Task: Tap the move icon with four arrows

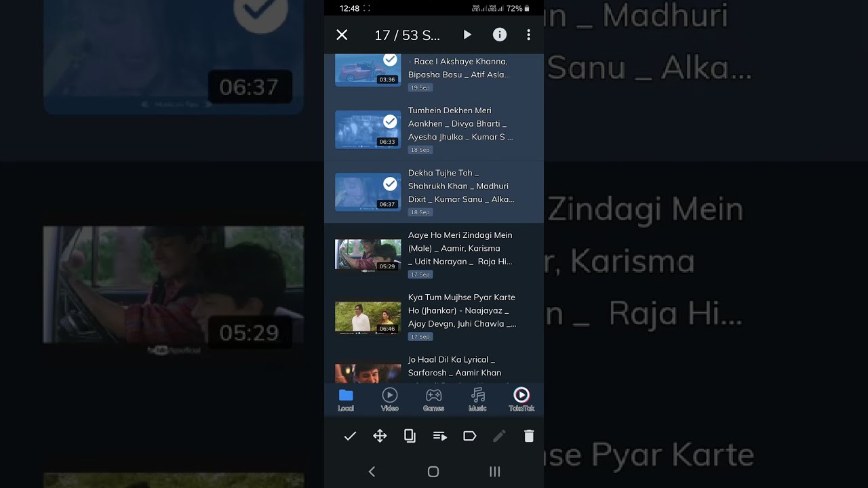Action: (x=380, y=436)
